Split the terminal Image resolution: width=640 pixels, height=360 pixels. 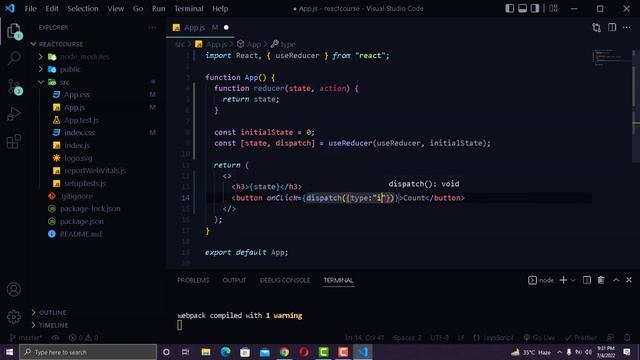click(587, 280)
